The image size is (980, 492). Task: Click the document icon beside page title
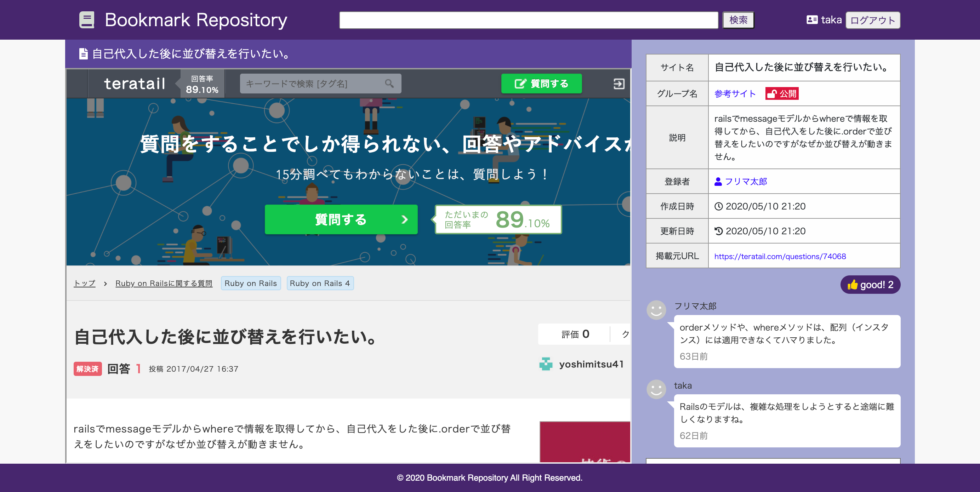[83, 53]
